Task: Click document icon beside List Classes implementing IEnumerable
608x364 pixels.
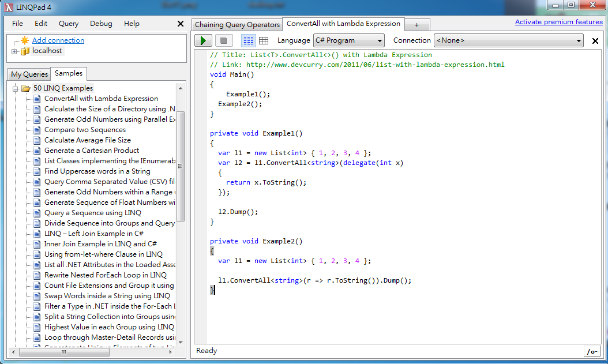Action: click(37, 162)
